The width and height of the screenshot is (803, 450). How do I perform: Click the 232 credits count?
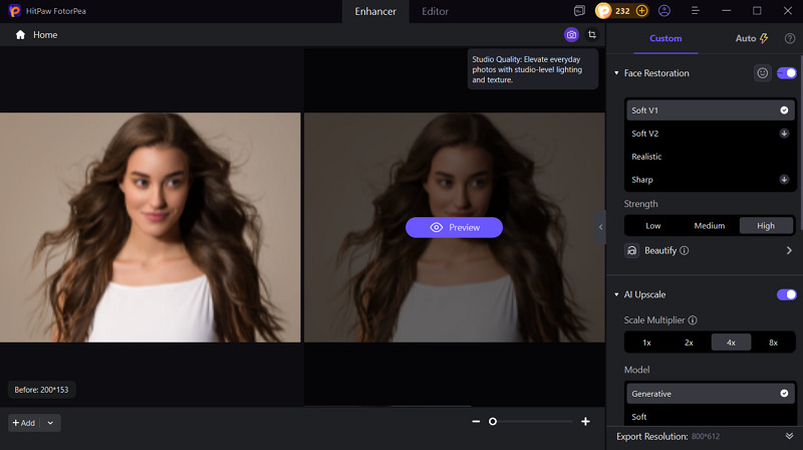pyautogui.click(x=622, y=11)
